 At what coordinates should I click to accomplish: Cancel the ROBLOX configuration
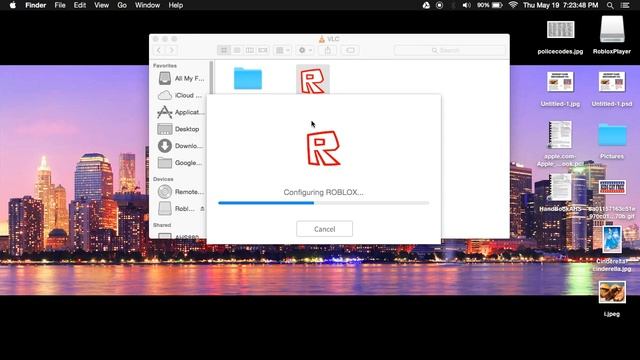(324, 229)
